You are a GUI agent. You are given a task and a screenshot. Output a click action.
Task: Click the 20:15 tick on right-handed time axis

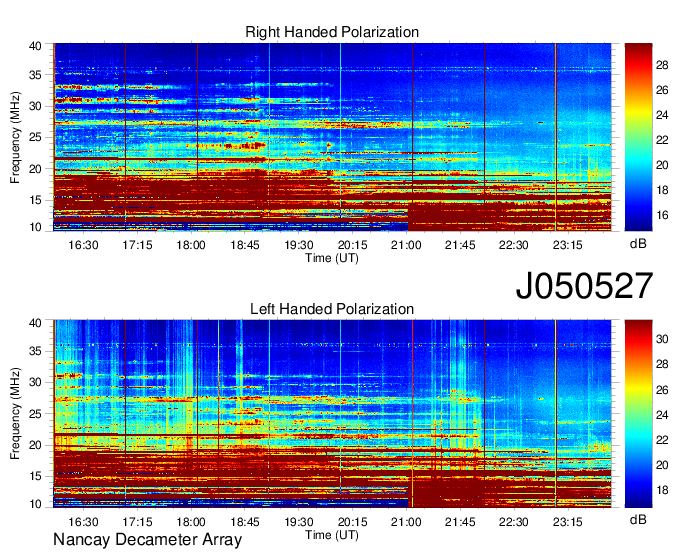point(353,245)
